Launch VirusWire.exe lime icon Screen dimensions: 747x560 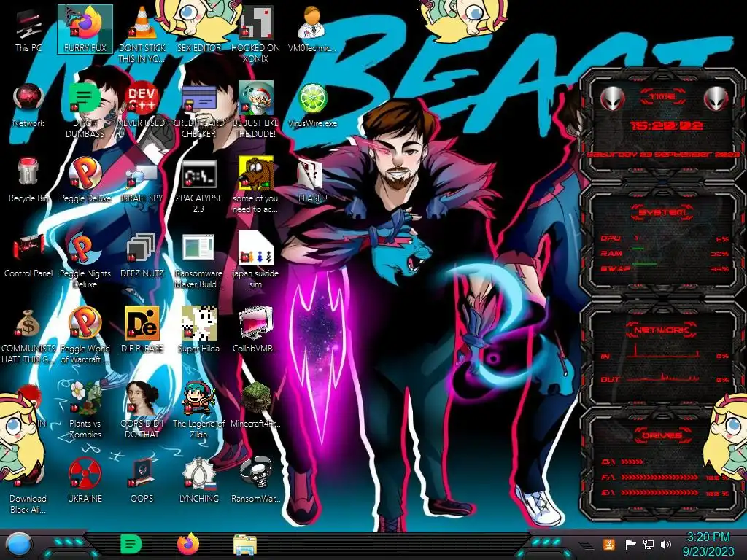coord(312,105)
